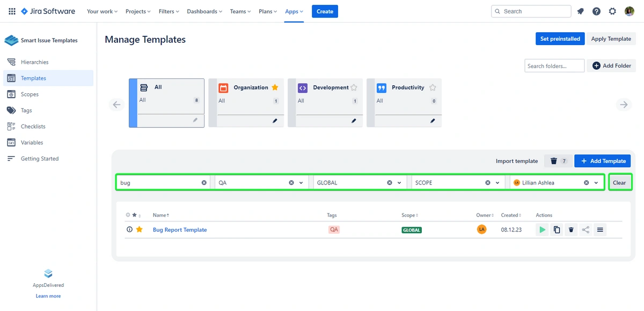Screen dimensions: 644x311
Task: Select Templates in the sidebar
Action: pyautogui.click(x=48, y=78)
